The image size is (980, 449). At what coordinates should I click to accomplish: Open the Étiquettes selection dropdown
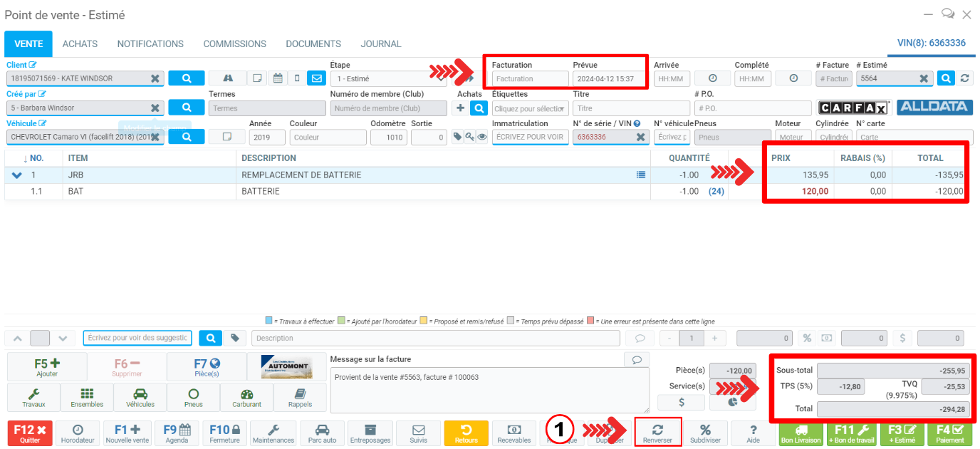coord(531,108)
